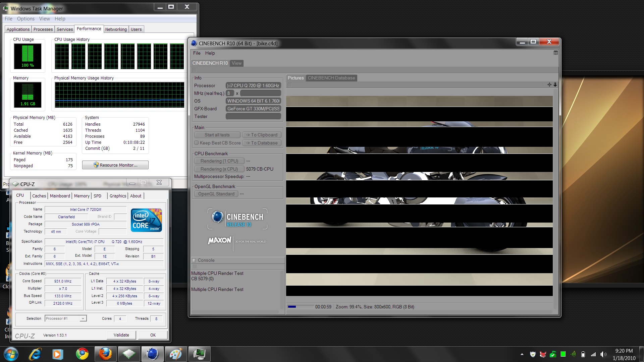Click the Intel Core i7 inside logo in CPU-Z
The height and width of the screenshot is (362, 644).
pyautogui.click(x=146, y=220)
